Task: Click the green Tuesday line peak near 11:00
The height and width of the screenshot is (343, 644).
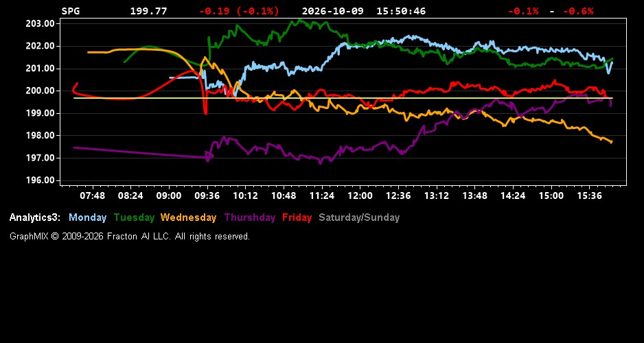Action: (300, 20)
